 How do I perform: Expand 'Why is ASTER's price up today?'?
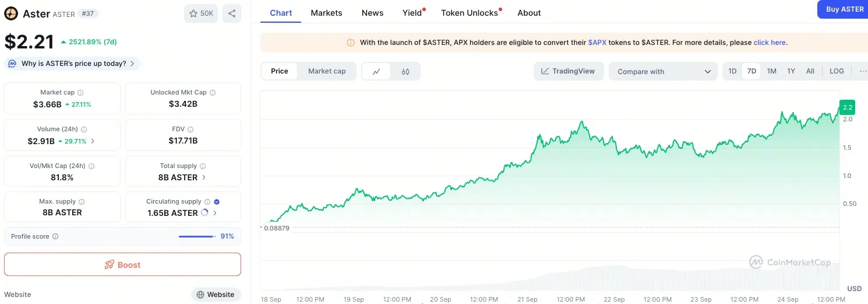(x=72, y=64)
